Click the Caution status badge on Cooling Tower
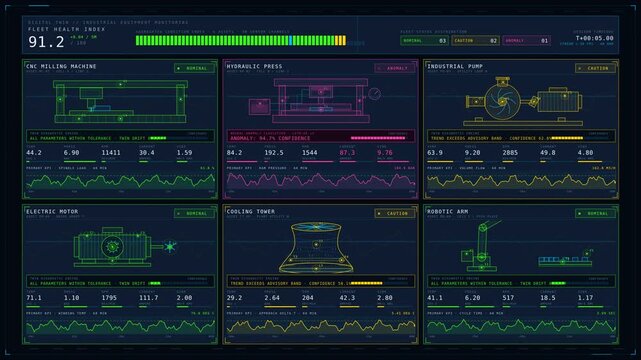Screen dimensions: 641x360 [395, 213]
